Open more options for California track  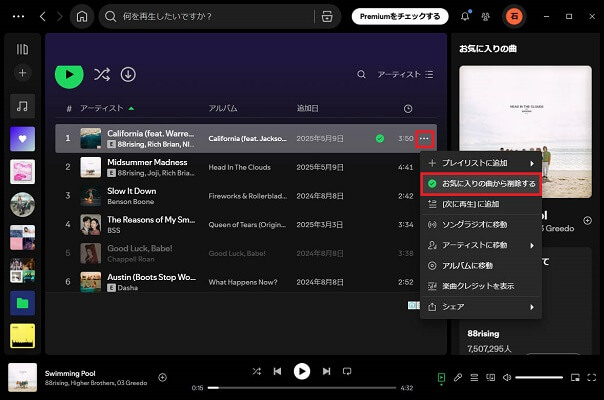(x=424, y=138)
